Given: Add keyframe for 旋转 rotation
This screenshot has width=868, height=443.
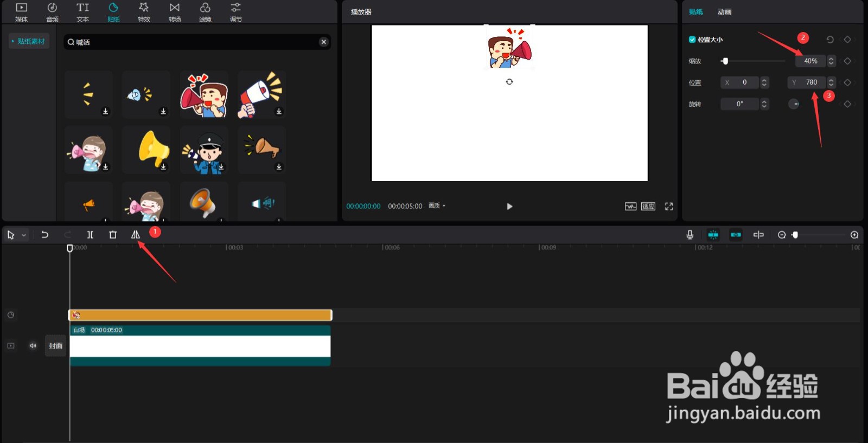Looking at the screenshot, I should pos(847,104).
